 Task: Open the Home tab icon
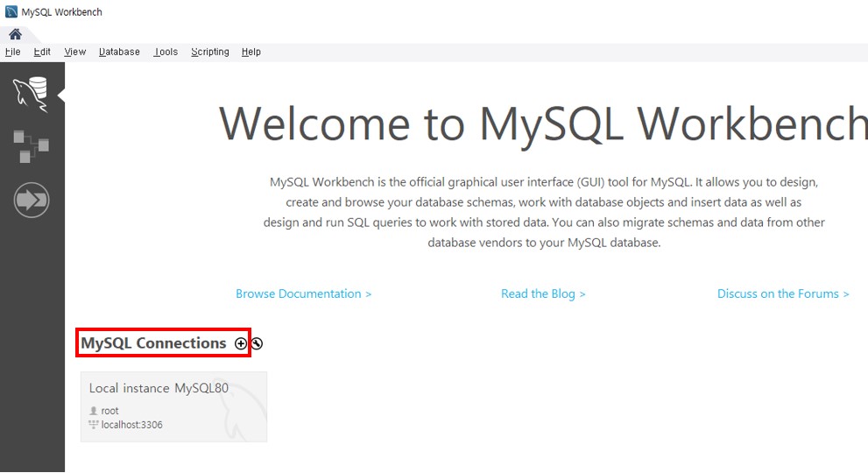[16, 34]
